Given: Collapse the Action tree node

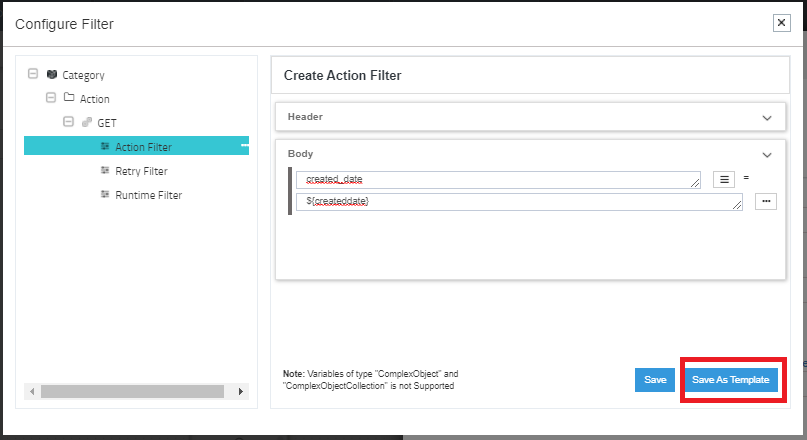Looking at the screenshot, I should tap(51, 98).
